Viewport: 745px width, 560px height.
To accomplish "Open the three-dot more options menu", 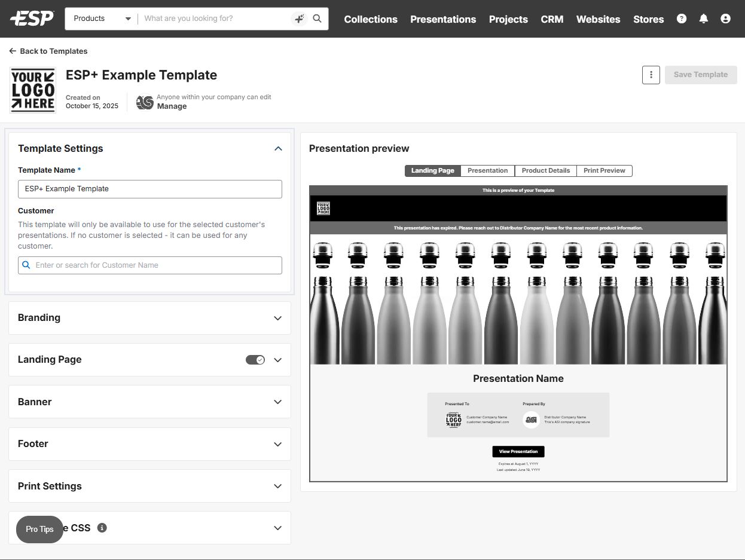I will [x=651, y=75].
